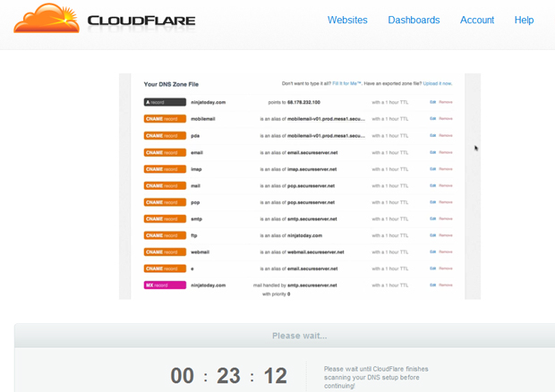The height and width of the screenshot is (392, 555).
Task: Click the IP address 68.178.232.100
Action: point(303,102)
